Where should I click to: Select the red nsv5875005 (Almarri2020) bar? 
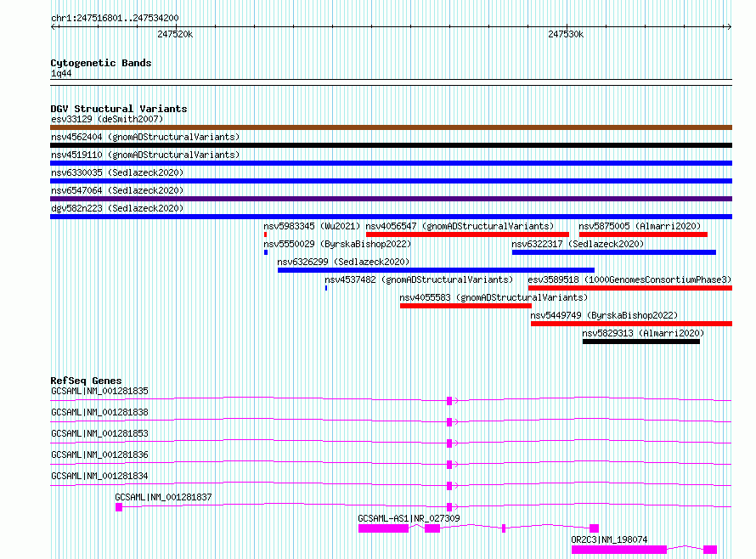click(x=643, y=234)
